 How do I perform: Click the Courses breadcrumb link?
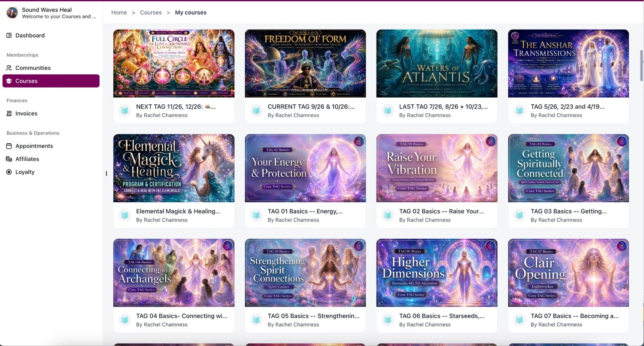(151, 12)
